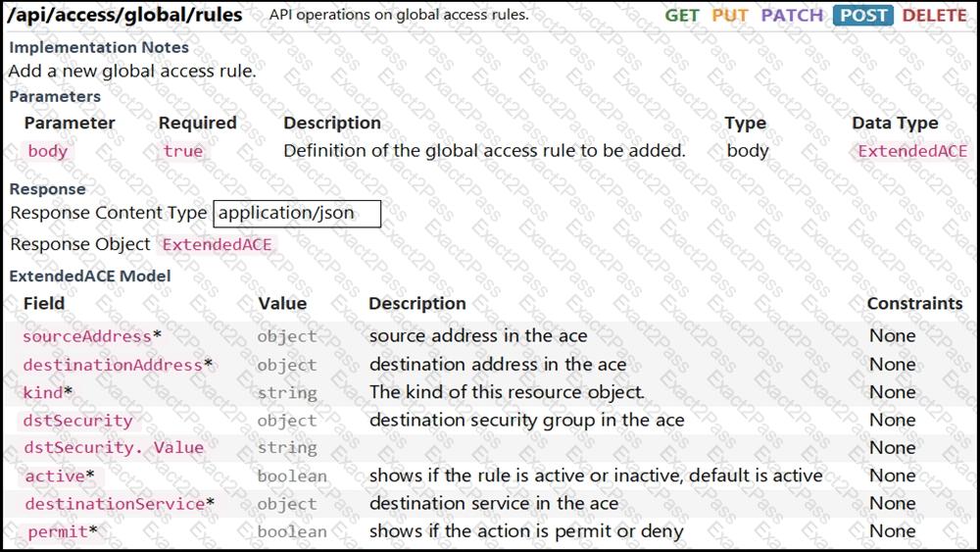Select the highlighted POST method

(x=863, y=15)
